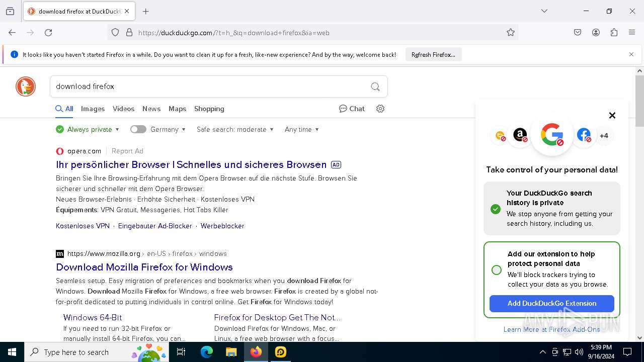The image size is (644, 362).
Task: Open the Windows notification center
Action: [627, 352]
